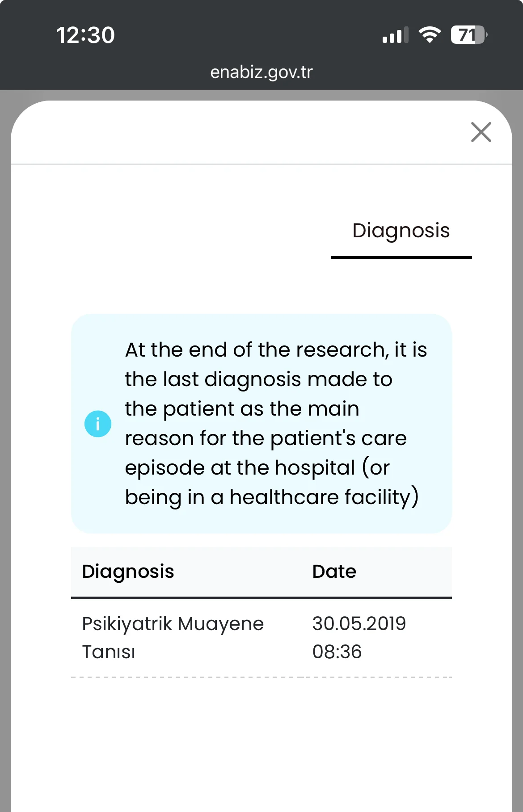Select the Diagnosis tab
Viewport: 523px width, 812px height.
click(x=401, y=231)
